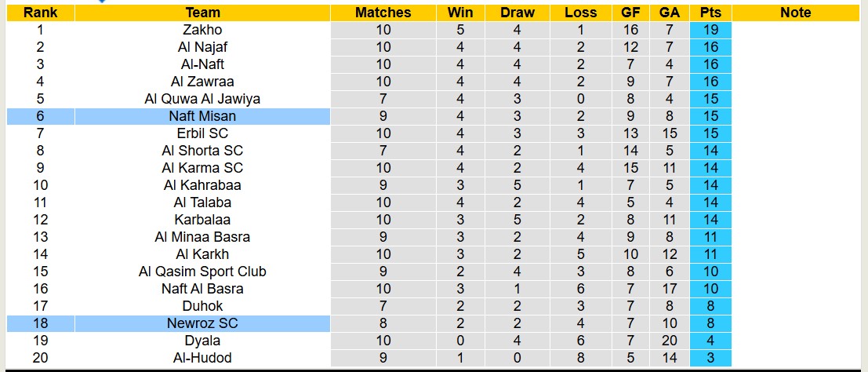The image size is (868, 372).
Task: Click the highlighted Naft Misan team row
Action: click(202, 116)
